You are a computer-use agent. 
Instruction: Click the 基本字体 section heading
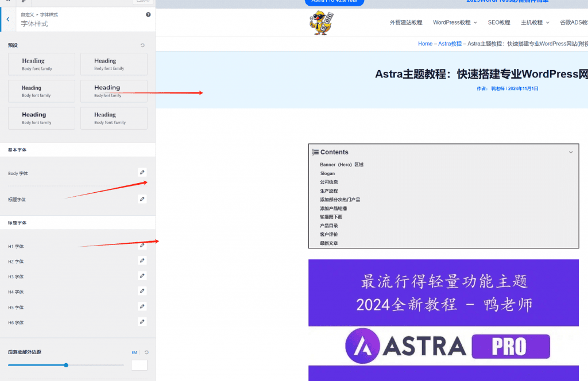coord(17,150)
